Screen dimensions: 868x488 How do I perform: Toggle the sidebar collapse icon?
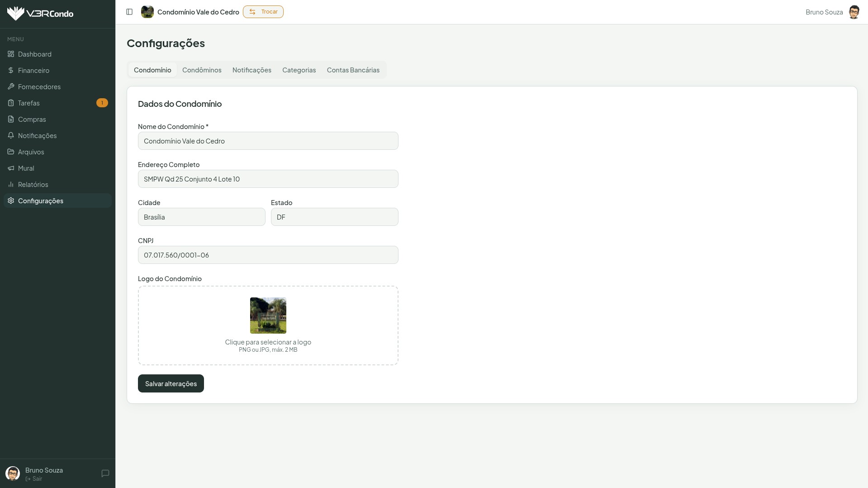[129, 12]
